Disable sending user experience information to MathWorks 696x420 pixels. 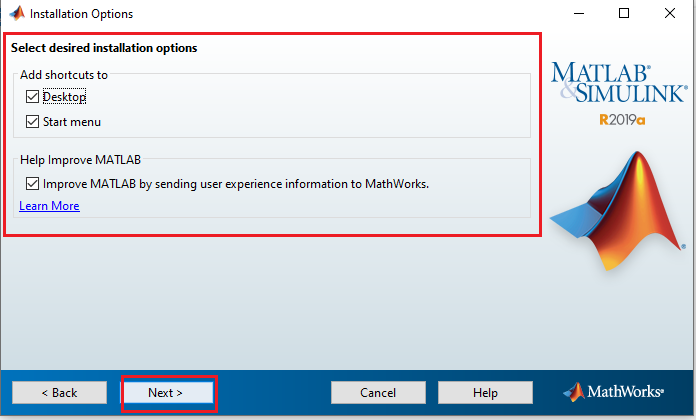[x=33, y=184]
